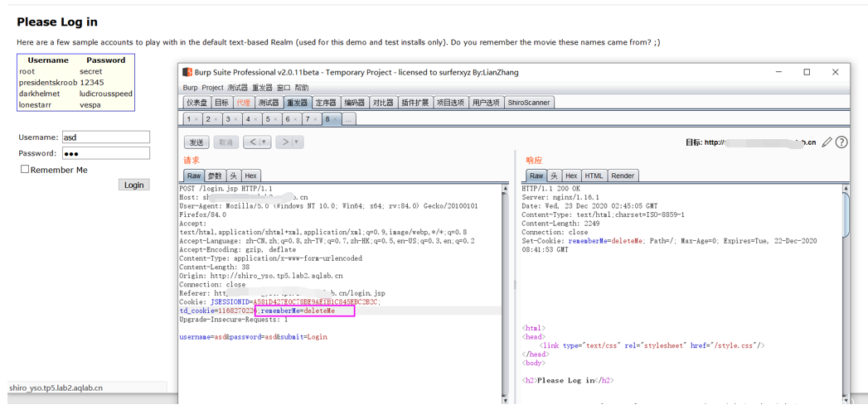Image resolution: width=868 pixels, height=419 pixels.
Task: Open the Hex tab in request panel
Action: [x=250, y=176]
